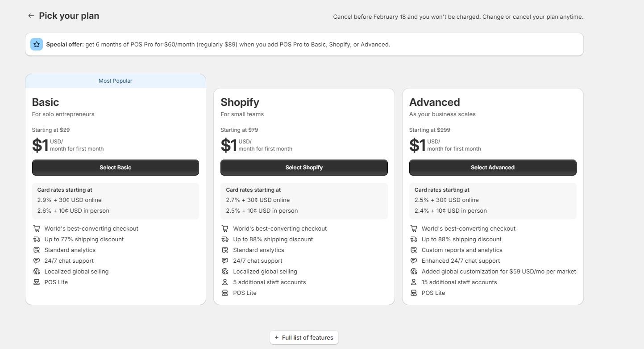
Task: Choose the Select Shopify button
Action: 304,168
